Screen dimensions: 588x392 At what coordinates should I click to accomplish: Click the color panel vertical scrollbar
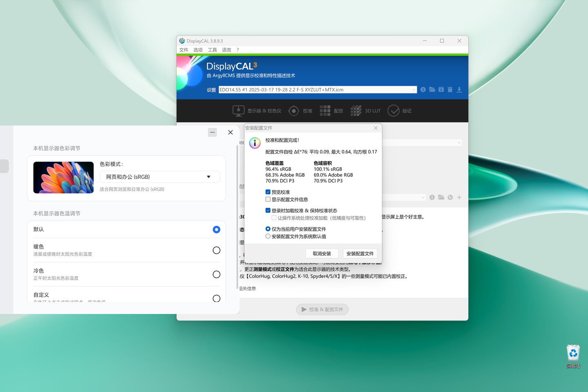click(x=237, y=217)
